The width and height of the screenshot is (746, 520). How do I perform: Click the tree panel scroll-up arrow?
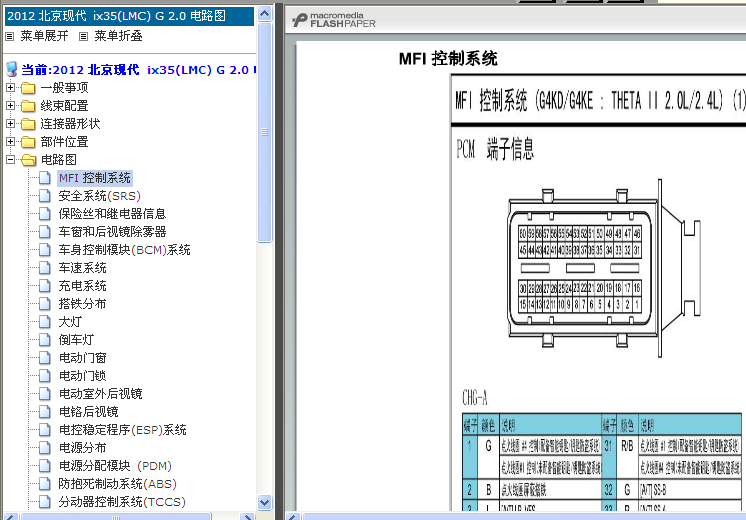pos(265,13)
